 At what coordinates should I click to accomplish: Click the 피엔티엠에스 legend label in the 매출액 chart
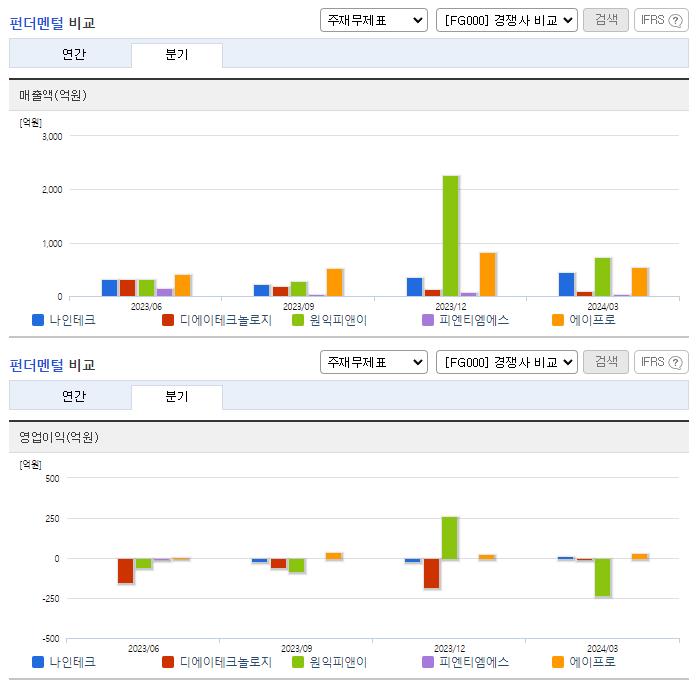click(474, 320)
